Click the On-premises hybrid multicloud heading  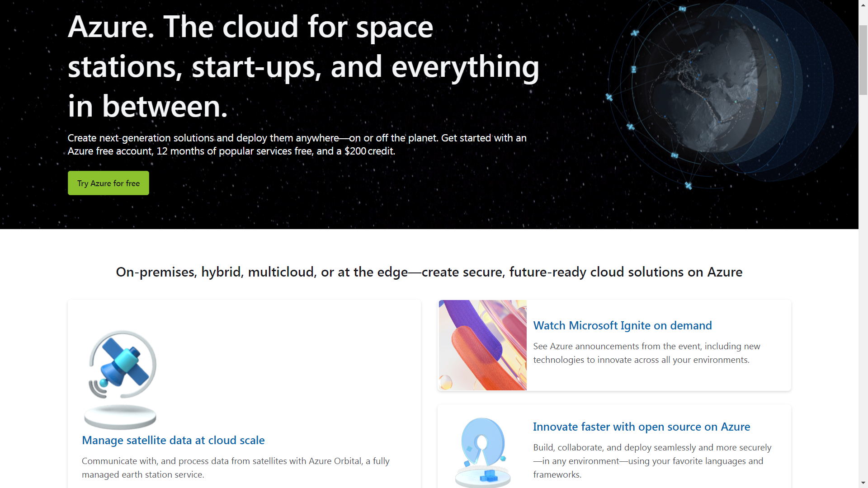tap(429, 272)
